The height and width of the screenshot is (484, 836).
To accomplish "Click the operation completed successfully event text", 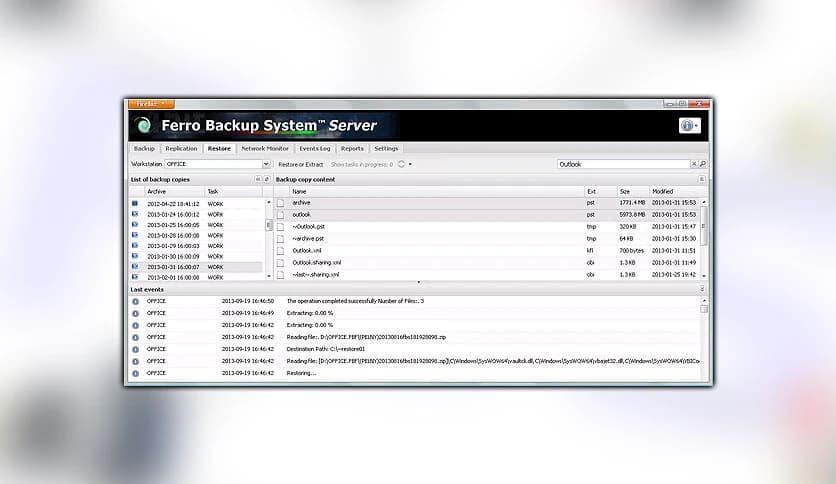I will pos(355,301).
